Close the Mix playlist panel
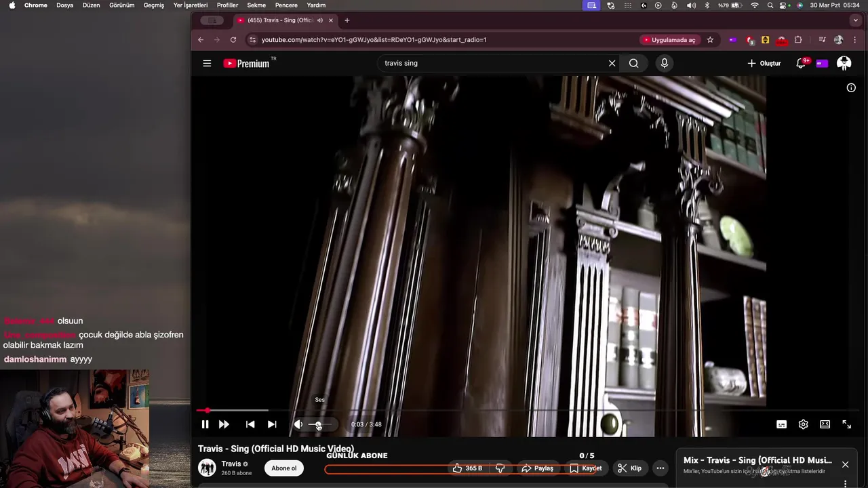The width and height of the screenshot is (868, 488). pos(845,464)
